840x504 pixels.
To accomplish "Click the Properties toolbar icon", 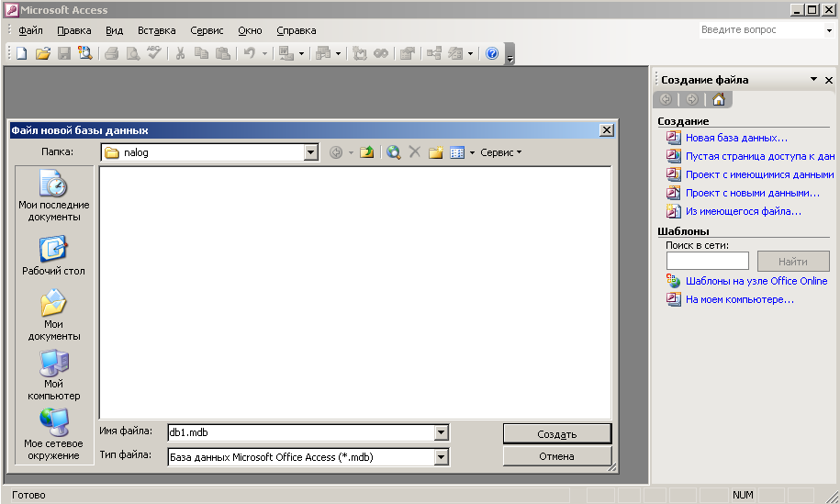I will 407,53.
